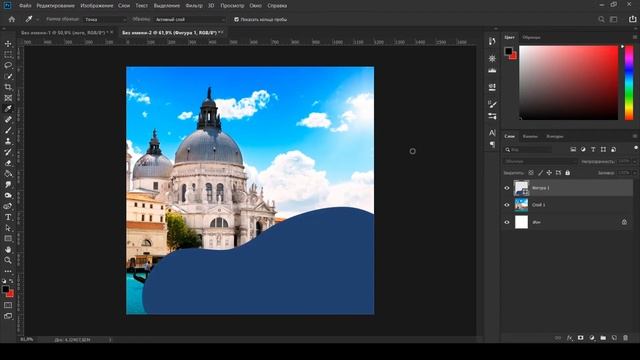Viewport: 640px width, 360px height.
Task: Toggle lock transparent pixels
Action: tap(531, 173)
